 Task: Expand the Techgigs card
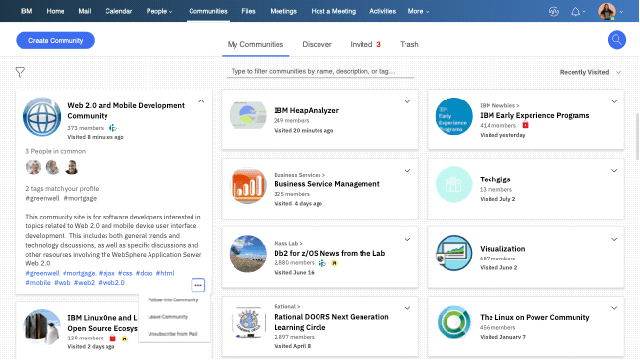614,171
